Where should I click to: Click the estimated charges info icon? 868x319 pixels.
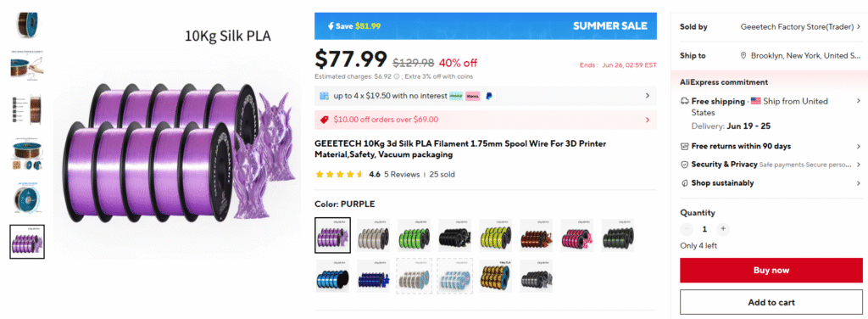pos(395,76)
